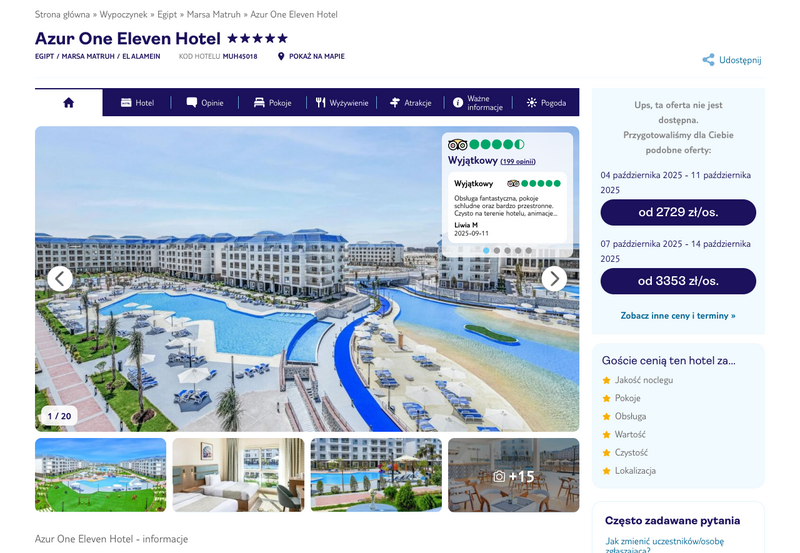Show previous gallery photo arrow
Image resolution: width=800 pixels, height=553 pixels.
tap(60, 279)
